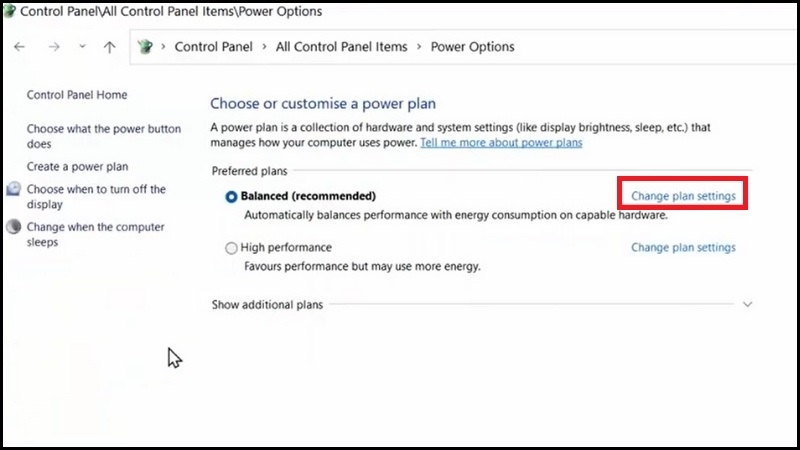Expand Show additional plans chevron

(747, 305)
